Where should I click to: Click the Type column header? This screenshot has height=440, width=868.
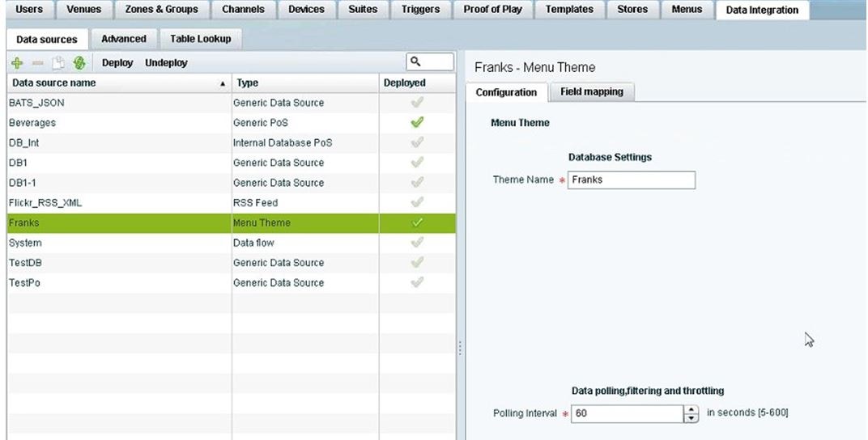click(305, 83)
